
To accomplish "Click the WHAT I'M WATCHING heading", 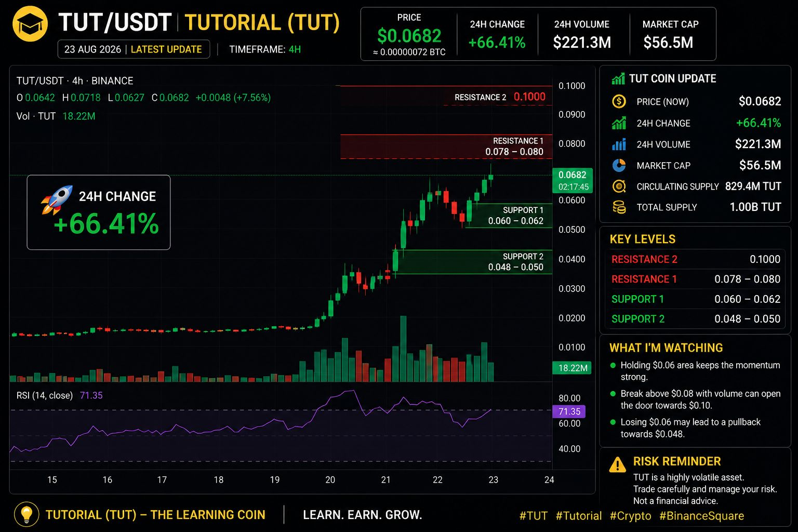I will click(666, 348).
